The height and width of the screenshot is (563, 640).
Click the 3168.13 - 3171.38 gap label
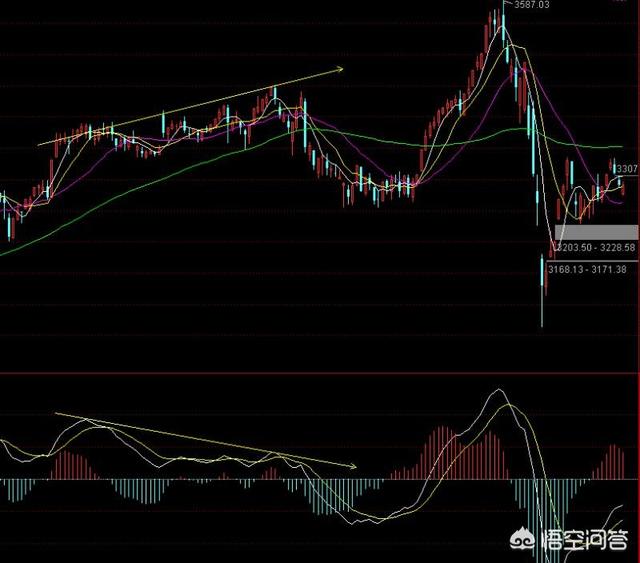pos(587,269)
